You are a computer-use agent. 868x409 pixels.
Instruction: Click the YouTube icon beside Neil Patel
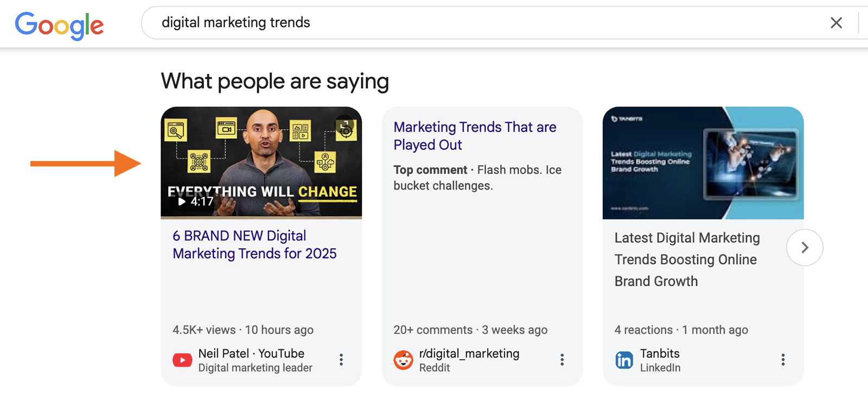click(x=182, y=360)
